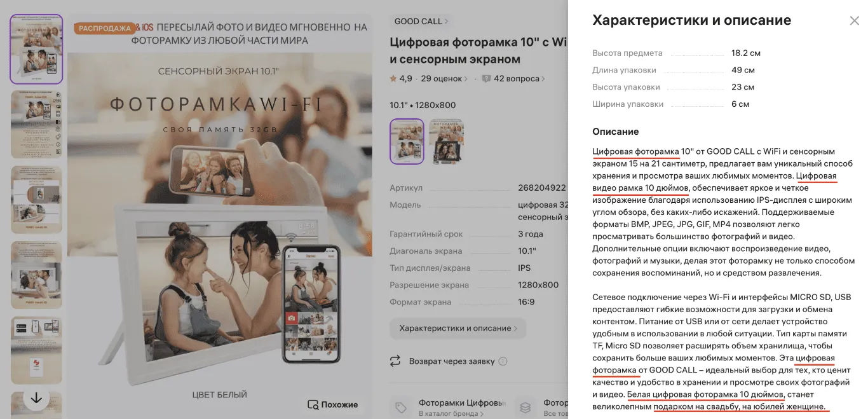This screenshot has height=419, width=868.
Task: Select the white frame color variant
Action: [x=407, y=141]
